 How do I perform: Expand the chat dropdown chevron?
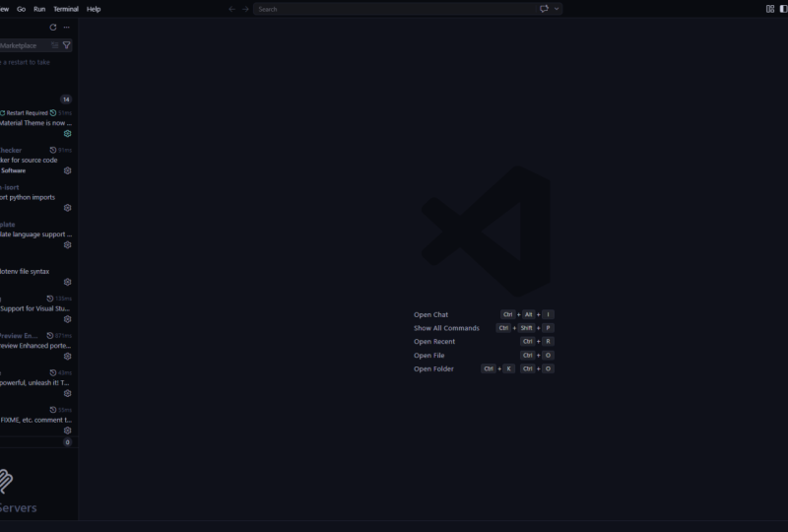[x=557, y=9]
